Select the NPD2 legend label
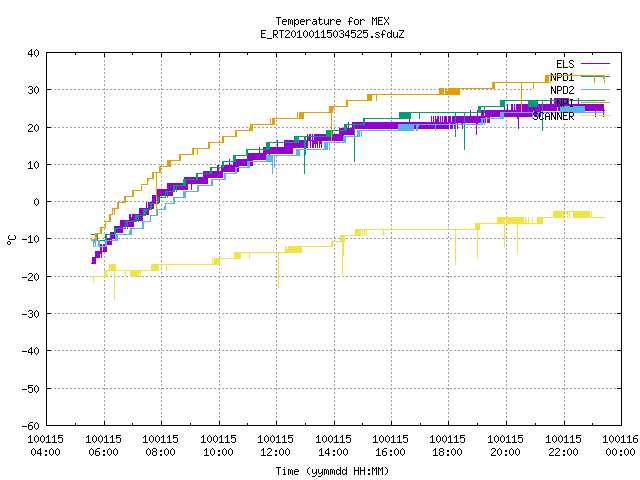This screenshot has width=640, height=480. click(x=562, y=90)
